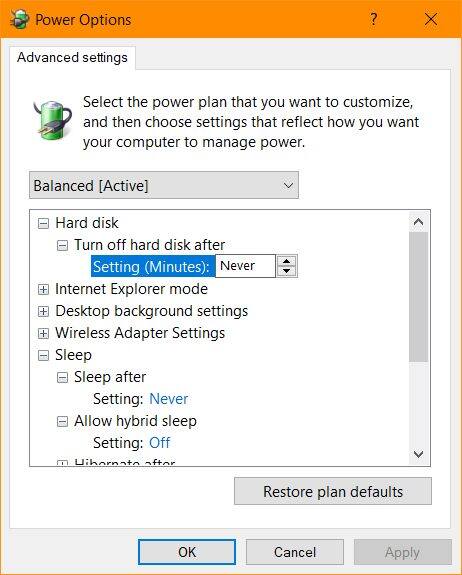462x575 pixels.
Task: Click the Off value for hybrid sleep
Action: (160, 443)
